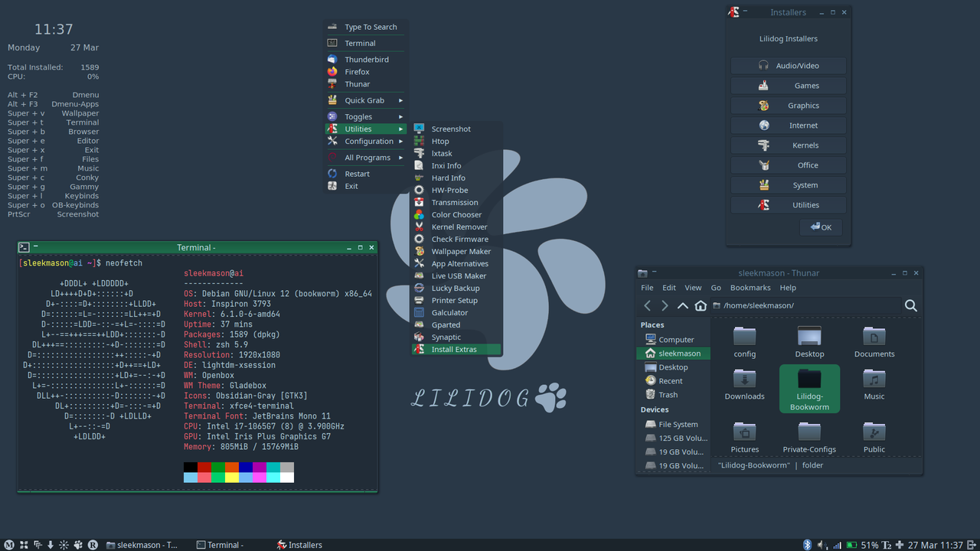Select the Private-Configs folder
This screenshot has height=551, width=980.
click(809, 438)
